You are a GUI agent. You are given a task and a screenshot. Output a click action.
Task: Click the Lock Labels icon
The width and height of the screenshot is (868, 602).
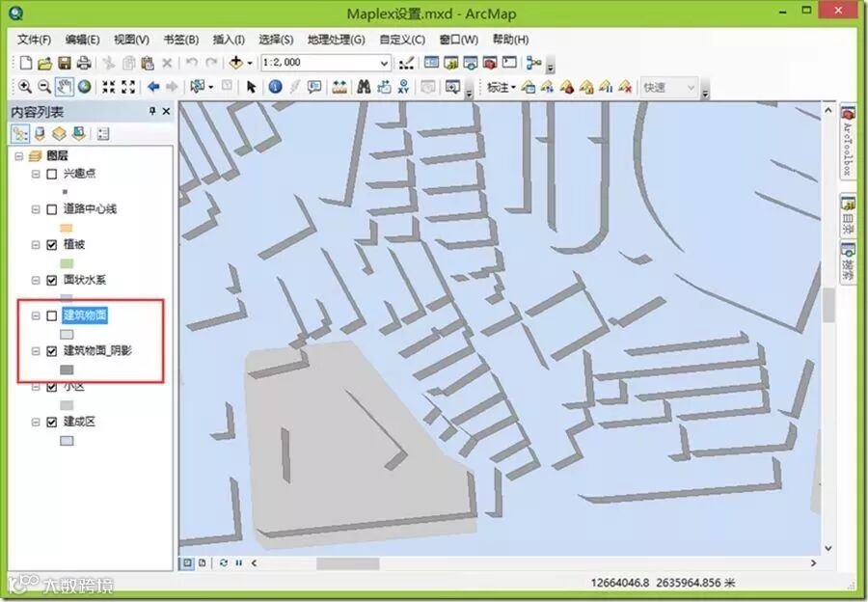coord(586,87)
